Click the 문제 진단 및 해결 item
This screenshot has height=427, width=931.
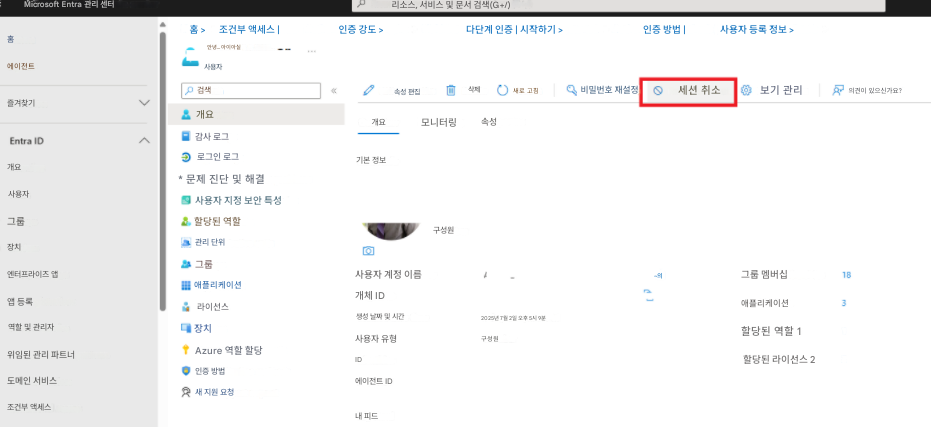pos(224,178)
